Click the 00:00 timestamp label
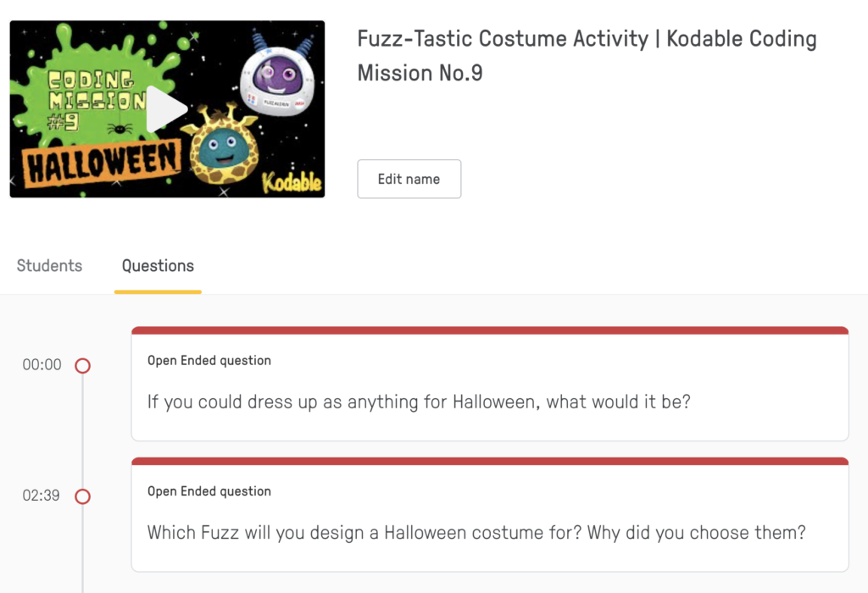The height and width of the screenshot is (593, 868). [42, 365]
